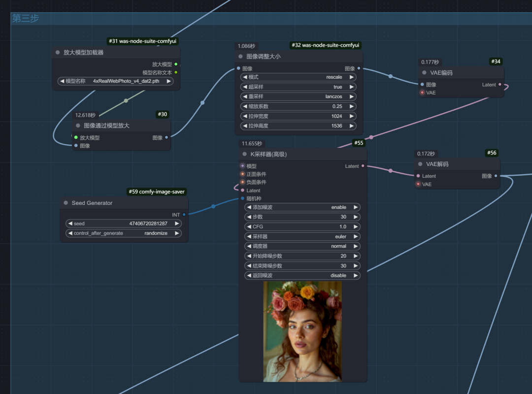Click the 缩放系数 0.25 value field
532x394 pixels.
click(337, 106)
